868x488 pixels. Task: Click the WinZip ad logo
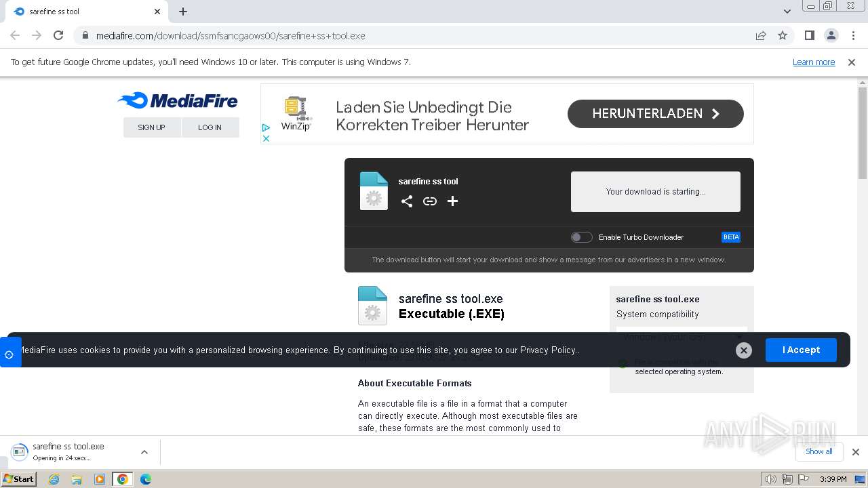pyautogui.click(x=296, y=113)
